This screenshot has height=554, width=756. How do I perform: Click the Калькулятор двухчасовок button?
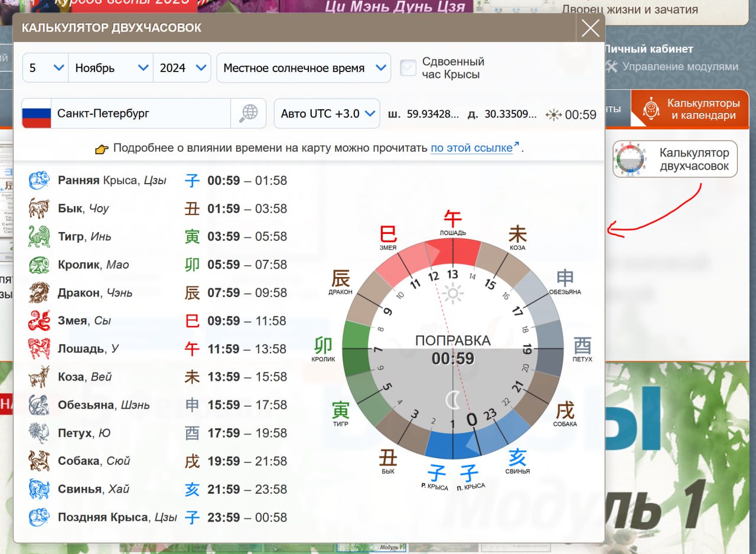point(675,159)
